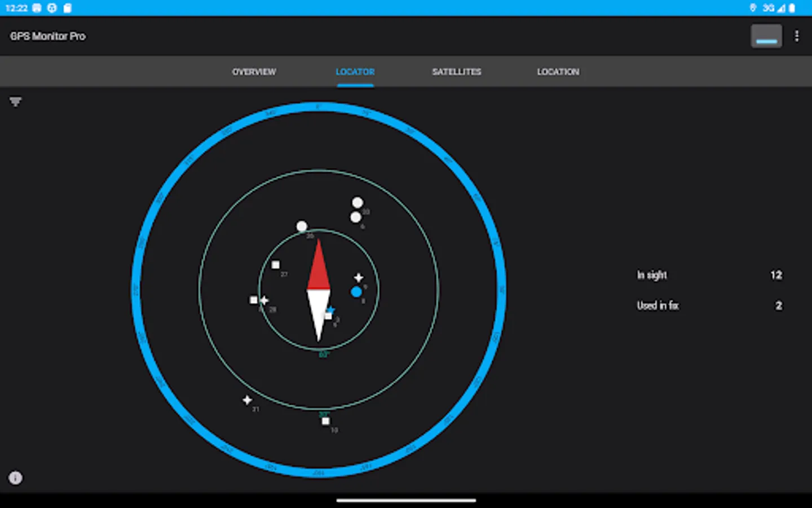Tap the battery icon in status bar
The image size is (812, 508).
792,8
